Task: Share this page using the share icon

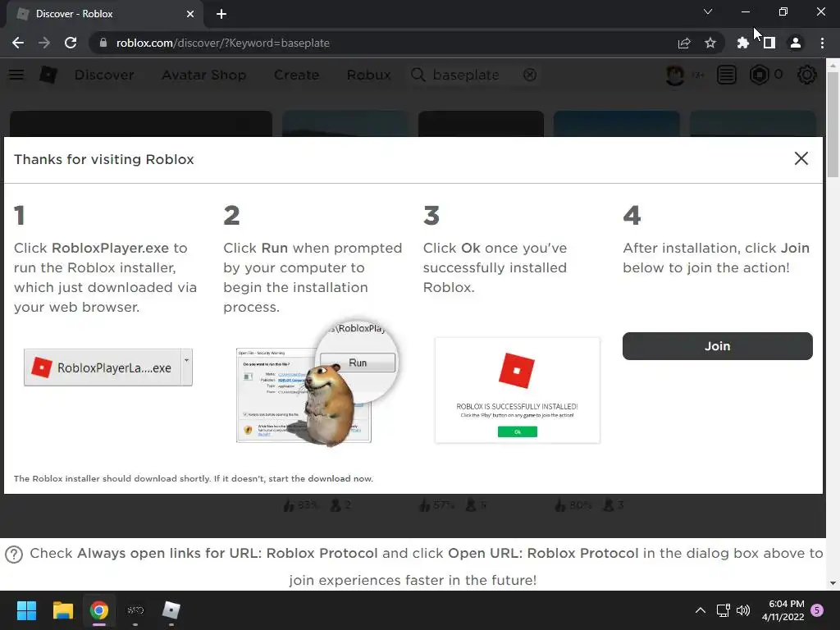Action: click(x=684, y=43)
